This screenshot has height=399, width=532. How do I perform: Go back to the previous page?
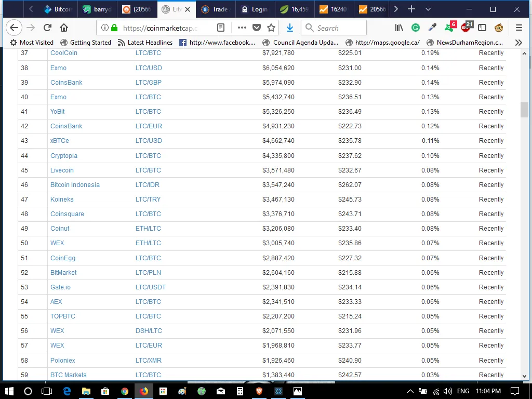14,28
